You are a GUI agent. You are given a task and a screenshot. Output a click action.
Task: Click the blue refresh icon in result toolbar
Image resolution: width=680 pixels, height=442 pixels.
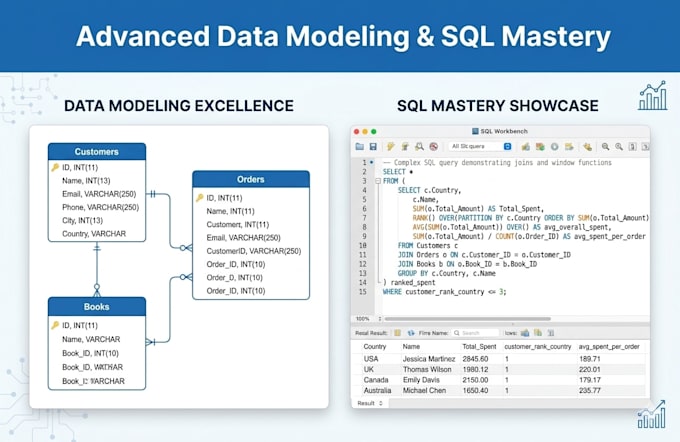[x=411, y=333]
